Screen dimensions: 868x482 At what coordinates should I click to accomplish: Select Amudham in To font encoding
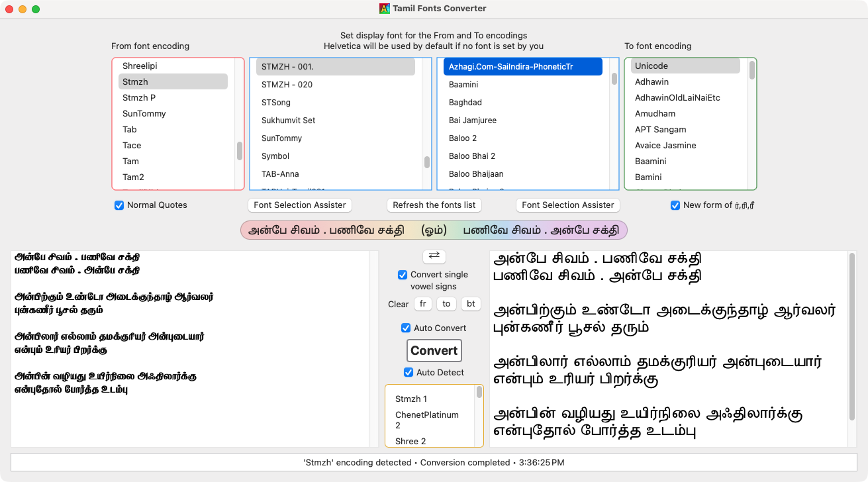coord(685,114)
